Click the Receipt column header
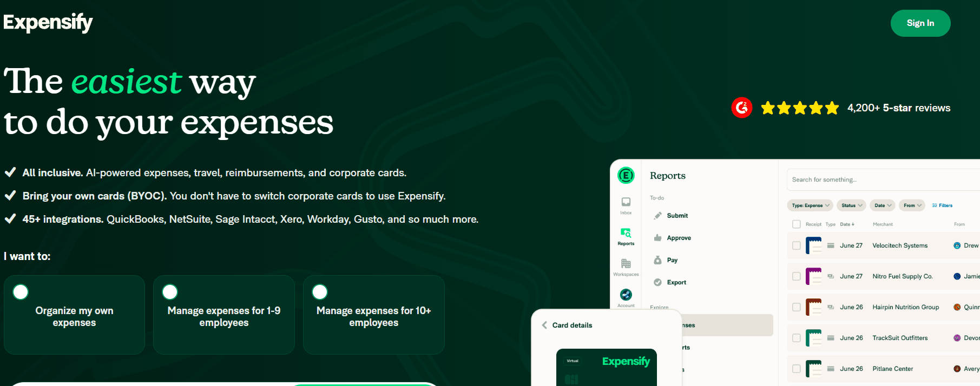 click(813, 224)
